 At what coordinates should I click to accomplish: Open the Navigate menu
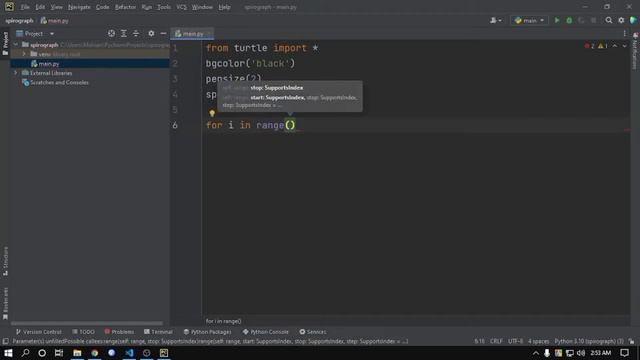coord(79,7)
